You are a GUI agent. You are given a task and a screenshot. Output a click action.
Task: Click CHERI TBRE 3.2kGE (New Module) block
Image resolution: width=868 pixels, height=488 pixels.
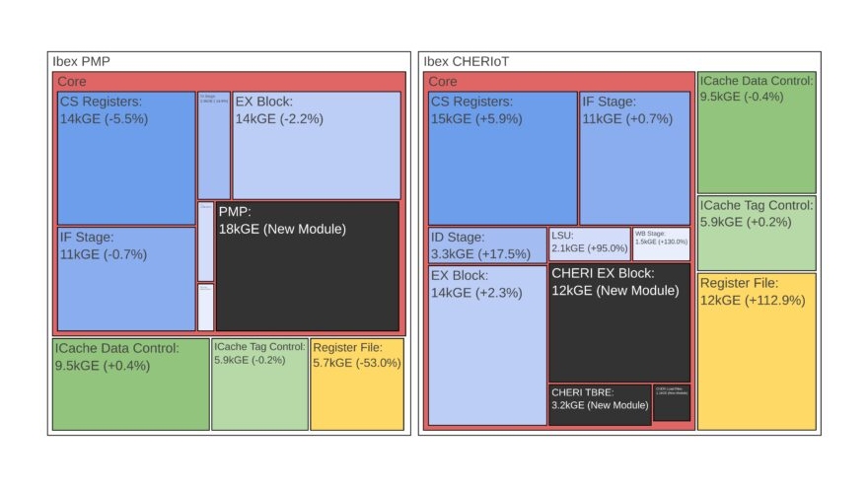(x=600, y=405)
